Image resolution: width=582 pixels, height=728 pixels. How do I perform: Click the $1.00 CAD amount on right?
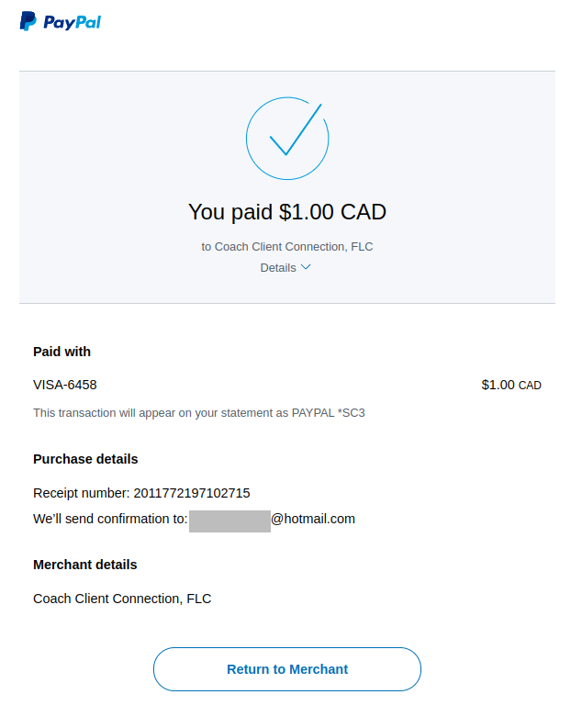510,385
